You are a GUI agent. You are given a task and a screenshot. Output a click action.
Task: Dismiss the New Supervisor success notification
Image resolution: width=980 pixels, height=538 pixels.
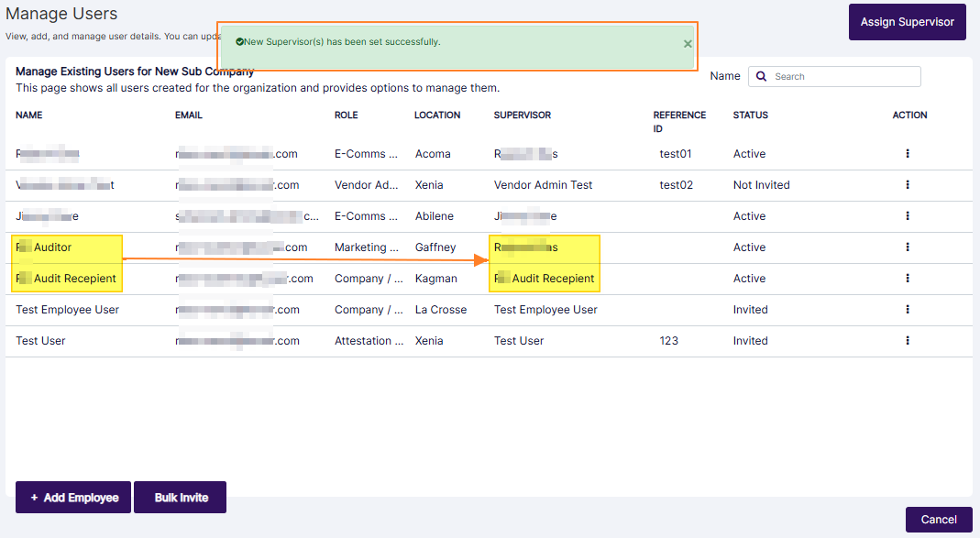(688, 42)
